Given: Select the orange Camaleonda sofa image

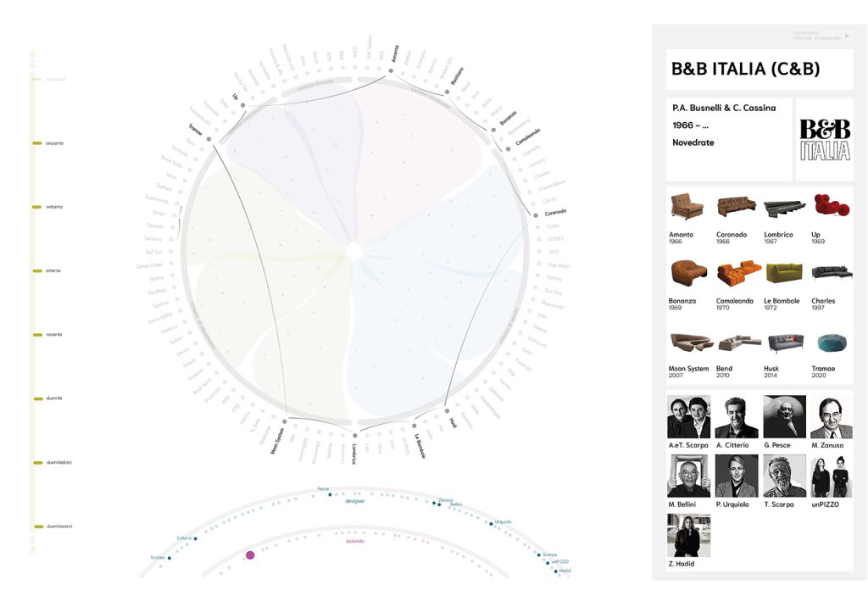Looking at the screenshot, I should click(732, 274).
